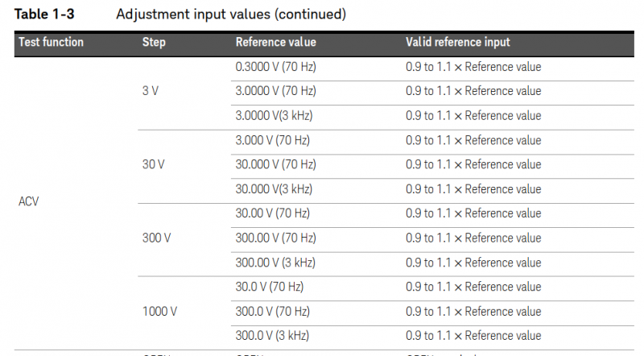
Task: Select the '3.0000 V (70 Hz)' reference value
Action: click(x=275, y=91)
